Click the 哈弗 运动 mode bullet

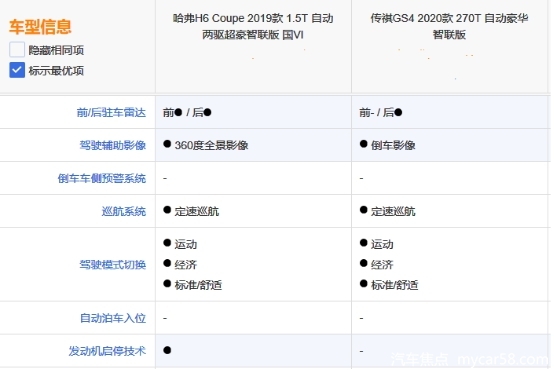[x=167, y=243]
